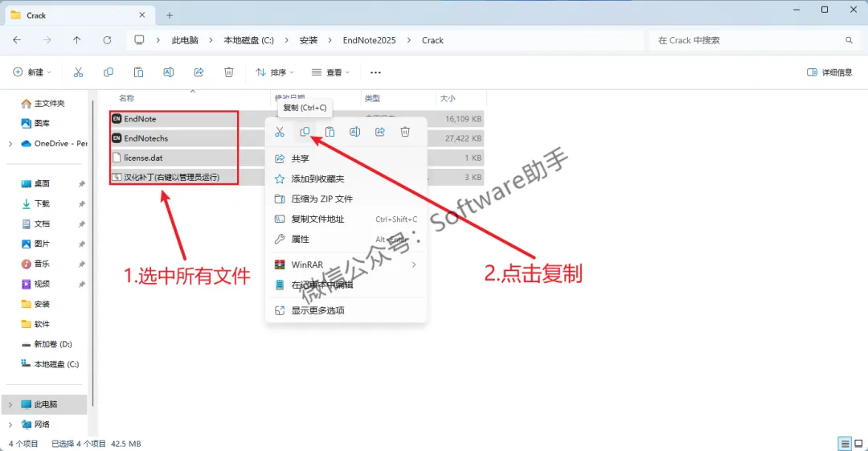The height and width of the screenshot is (451, 868).
Task: Choose 复制文件地址 in the context menu
Action: (x=346, y=219)
